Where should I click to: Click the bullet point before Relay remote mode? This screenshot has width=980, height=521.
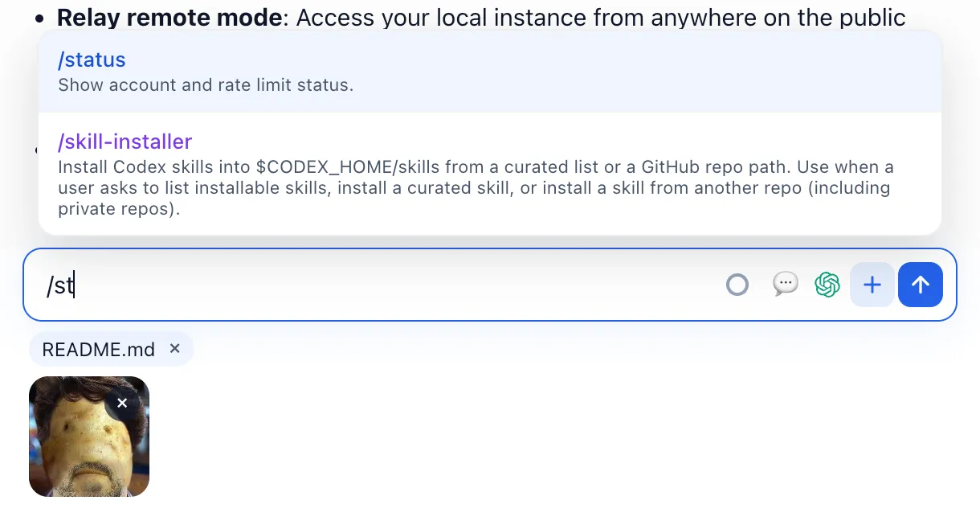pyautogui.click(x=39, y=18)
